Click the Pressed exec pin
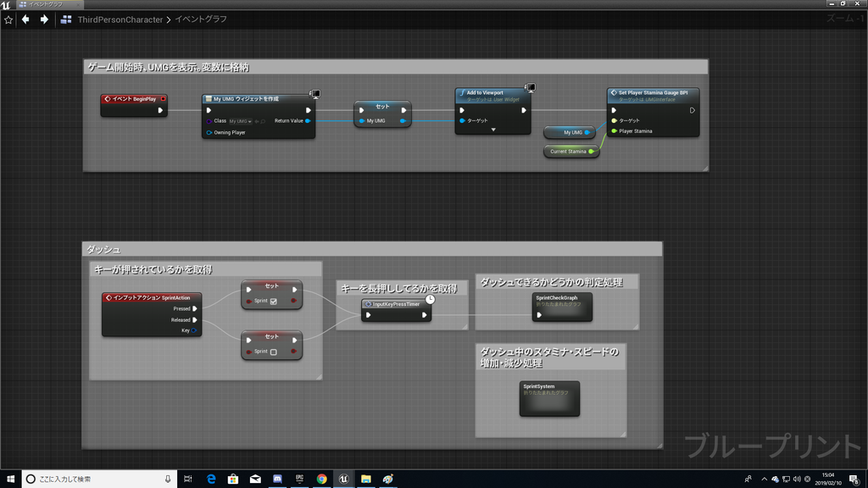This screenshot has width=868, height=488. click(x=194, y=308)
